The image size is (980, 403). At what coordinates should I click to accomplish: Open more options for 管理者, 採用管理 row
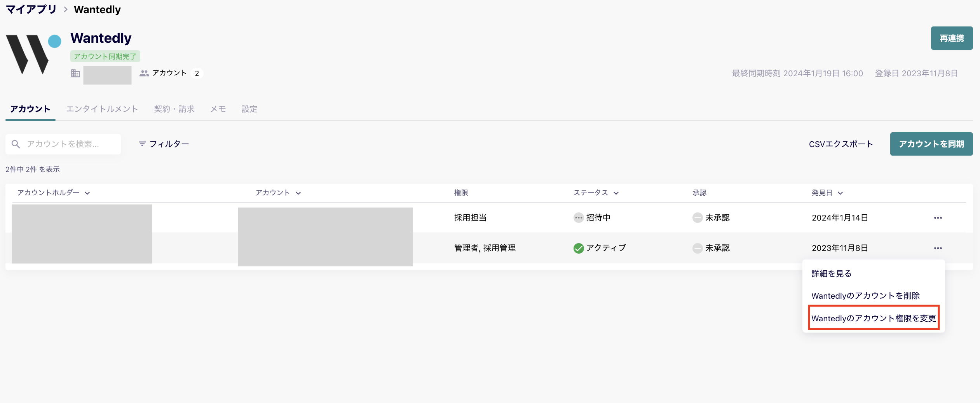[938, 248]
